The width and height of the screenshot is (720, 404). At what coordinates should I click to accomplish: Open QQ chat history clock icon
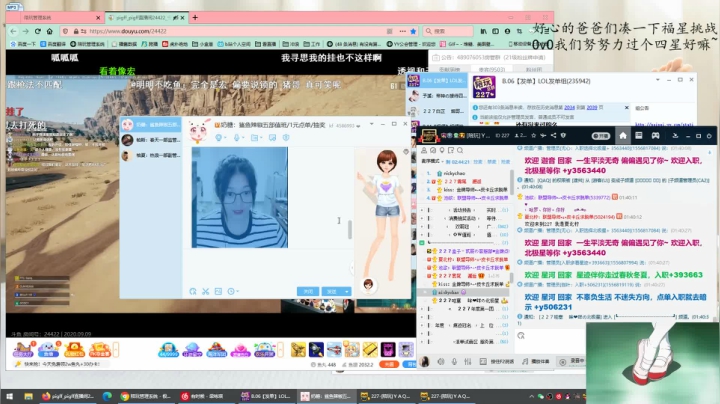pos(231,292)
